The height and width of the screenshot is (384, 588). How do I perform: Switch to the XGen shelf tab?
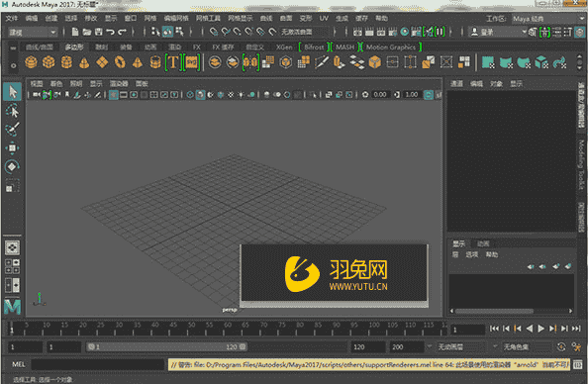coord(284,48)
